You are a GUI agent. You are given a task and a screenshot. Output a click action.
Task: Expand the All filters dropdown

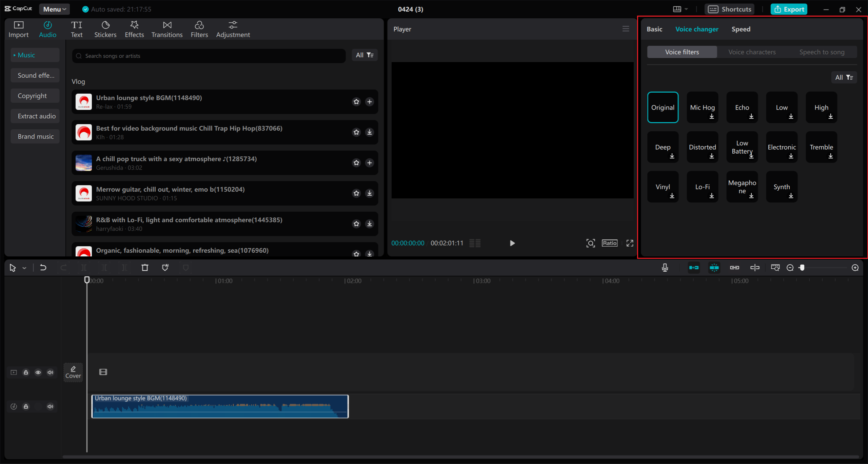point(843,77)
